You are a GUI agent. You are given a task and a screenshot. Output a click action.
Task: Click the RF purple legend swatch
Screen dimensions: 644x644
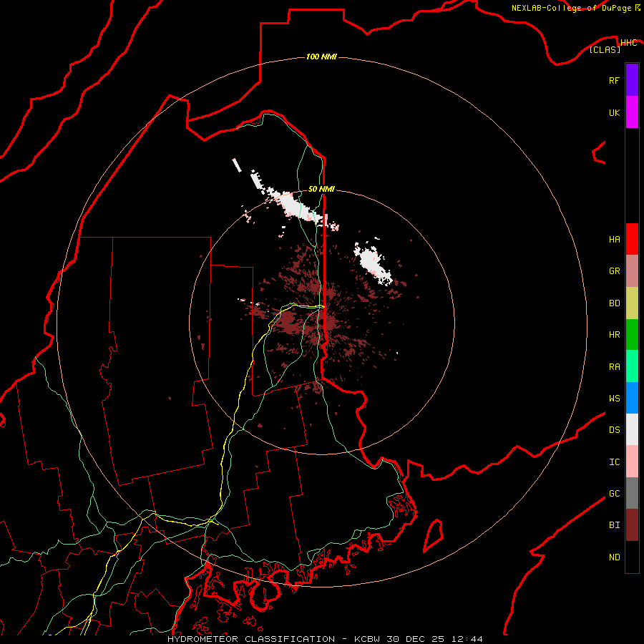point(632,80)
